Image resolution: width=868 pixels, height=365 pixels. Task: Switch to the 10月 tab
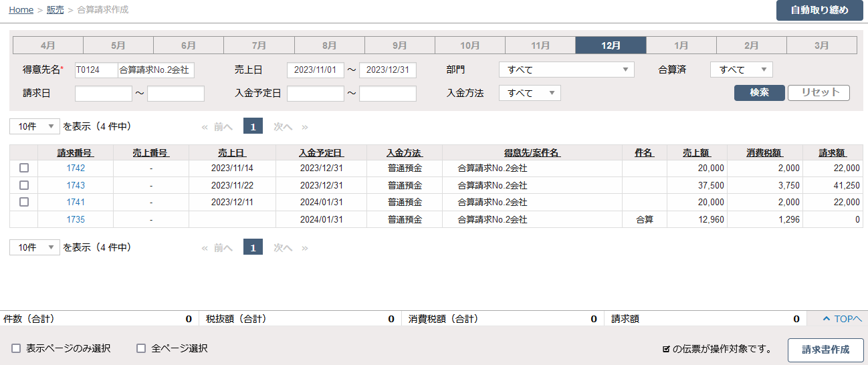470,45
